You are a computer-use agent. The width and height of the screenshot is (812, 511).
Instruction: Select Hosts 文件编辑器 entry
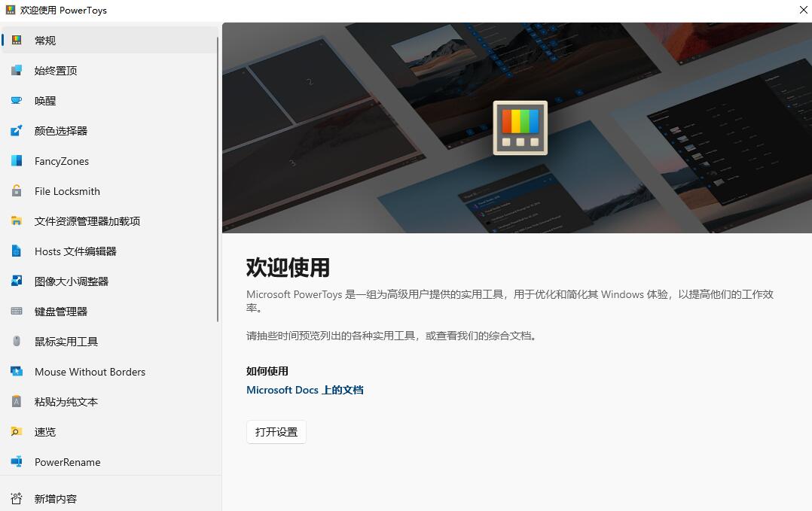(109, 251)
